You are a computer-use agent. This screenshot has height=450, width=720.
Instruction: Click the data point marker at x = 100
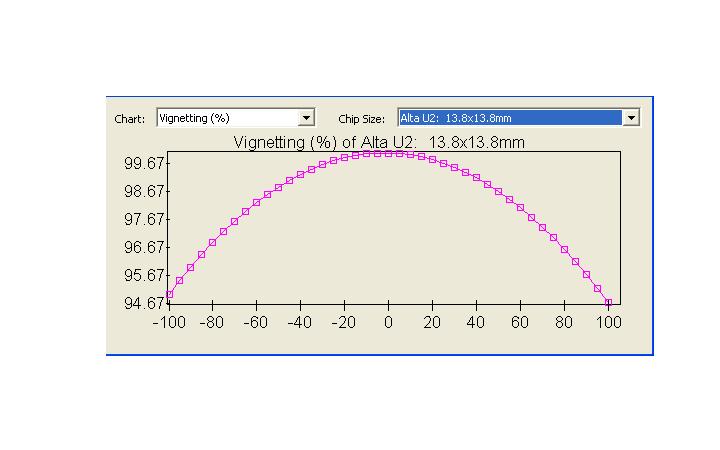click(608, 303)
